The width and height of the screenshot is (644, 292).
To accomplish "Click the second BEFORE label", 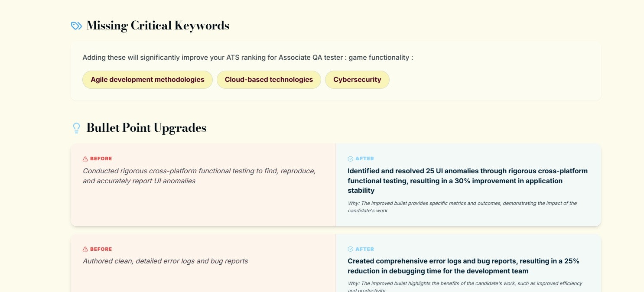I will point(101,249).
